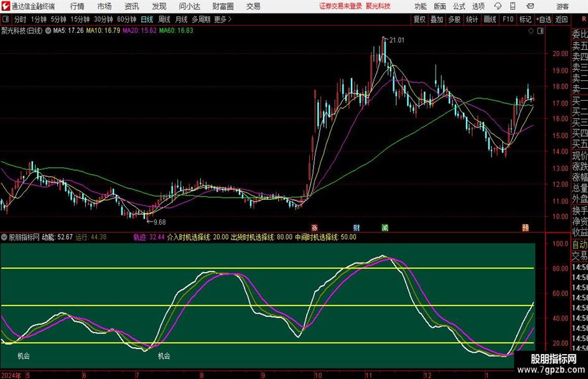This screenshot has width=588, height=379.
Task: Expand the 股朋指标网 indicator dropdown arrow
Action: [x=4, y=237]
